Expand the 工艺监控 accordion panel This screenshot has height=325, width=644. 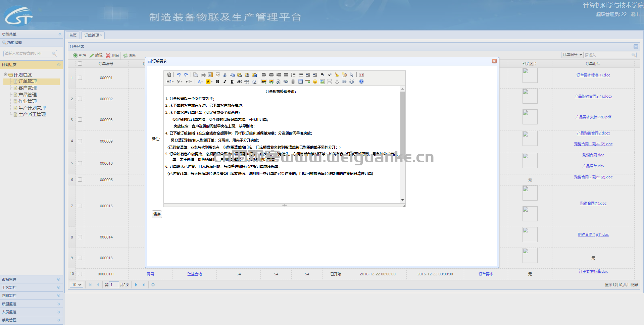(32, 287)
